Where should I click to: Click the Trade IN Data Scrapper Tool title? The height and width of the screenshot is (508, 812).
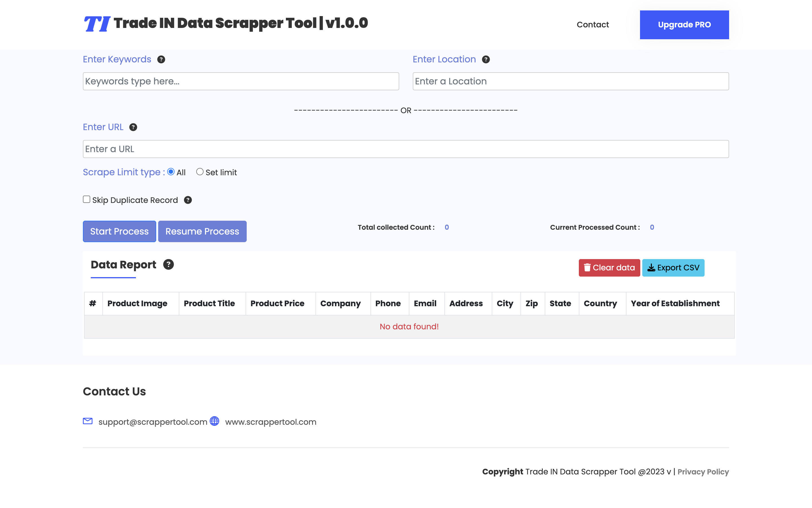[241, 23]
